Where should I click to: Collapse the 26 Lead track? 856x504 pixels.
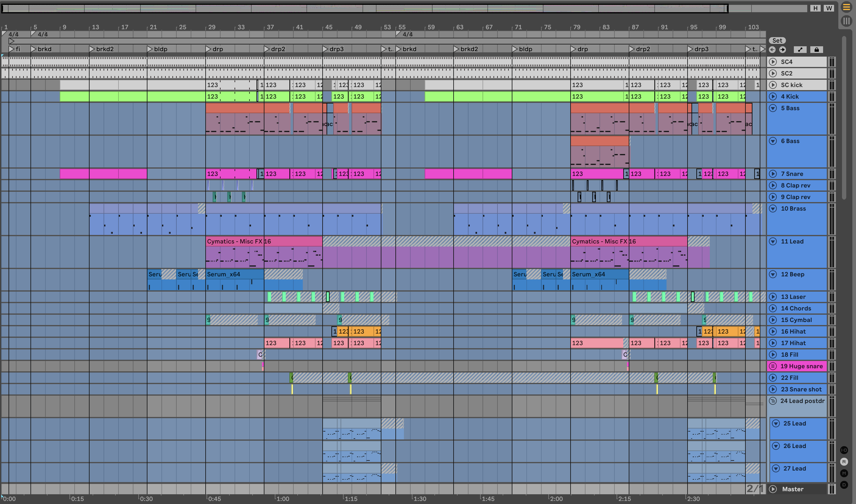click(776, 446)
